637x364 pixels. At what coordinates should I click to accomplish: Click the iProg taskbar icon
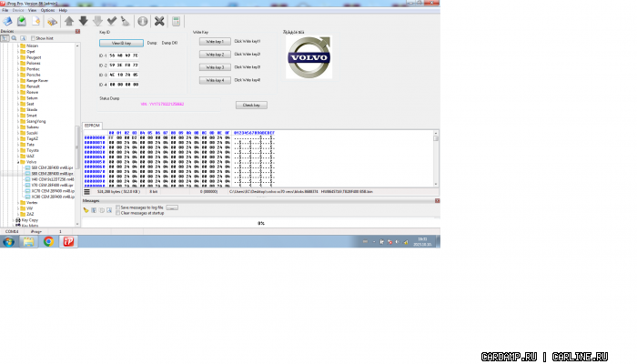pyautogui.click(x=68, y=242)
